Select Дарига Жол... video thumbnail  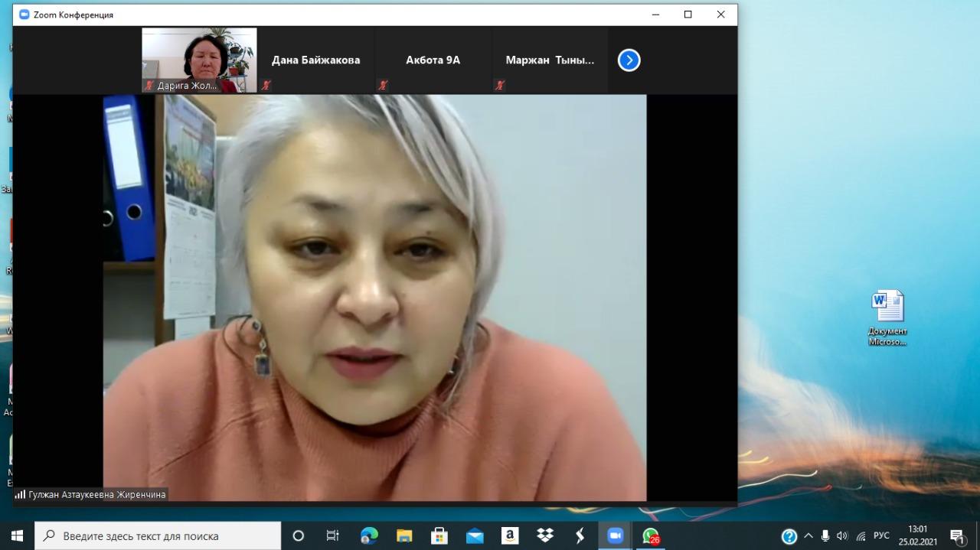tap(199, 60)
